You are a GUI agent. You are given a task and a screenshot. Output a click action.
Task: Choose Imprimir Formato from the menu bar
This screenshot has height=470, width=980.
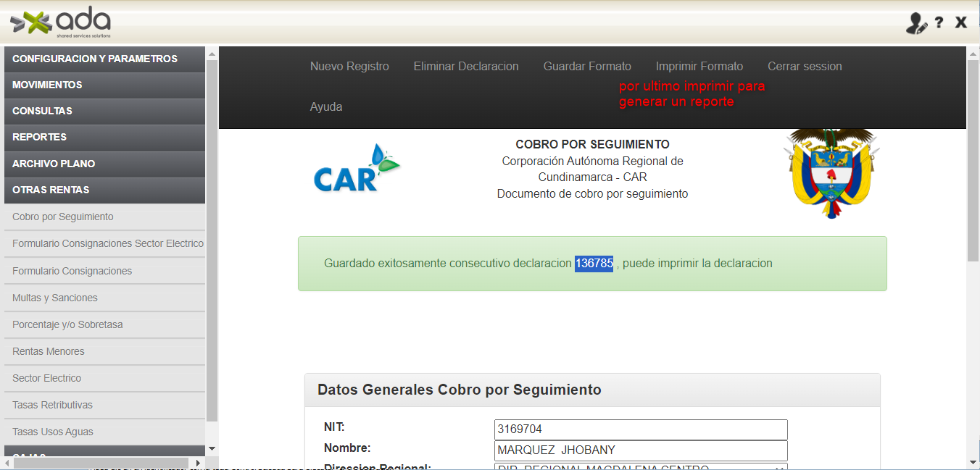tap(699, 66)
